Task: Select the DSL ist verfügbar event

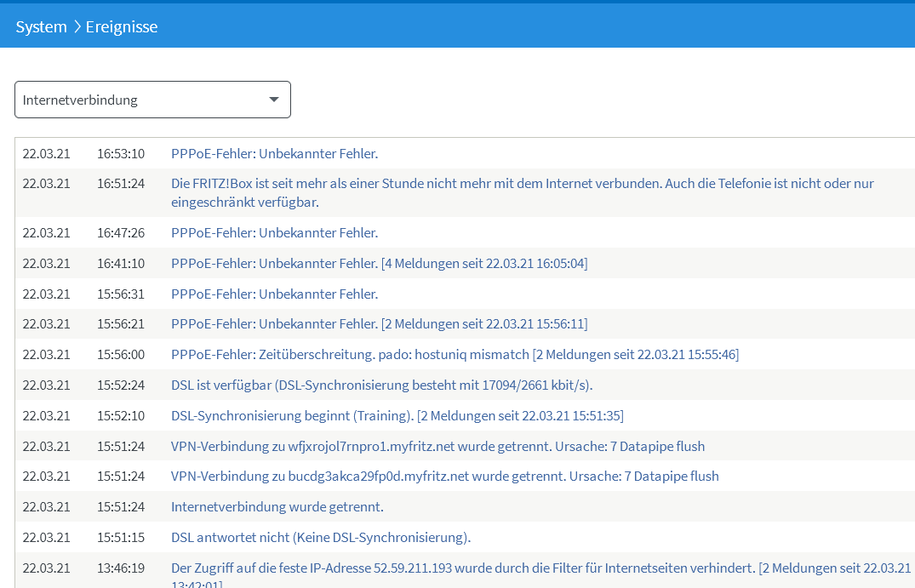Action: point(381,385)
